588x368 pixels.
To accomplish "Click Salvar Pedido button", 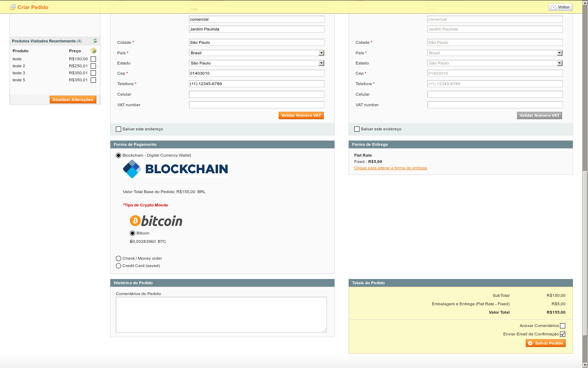I will click(545, 343).
